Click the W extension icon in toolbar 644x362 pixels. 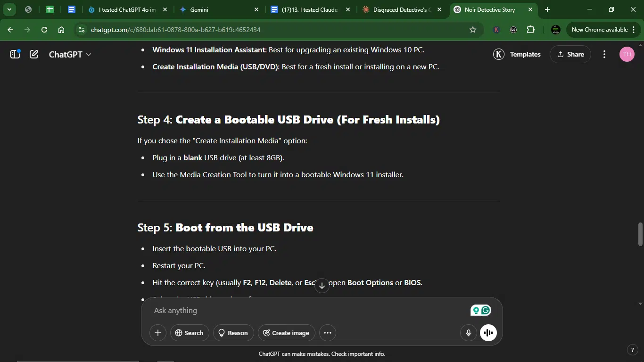coord(513,30)
